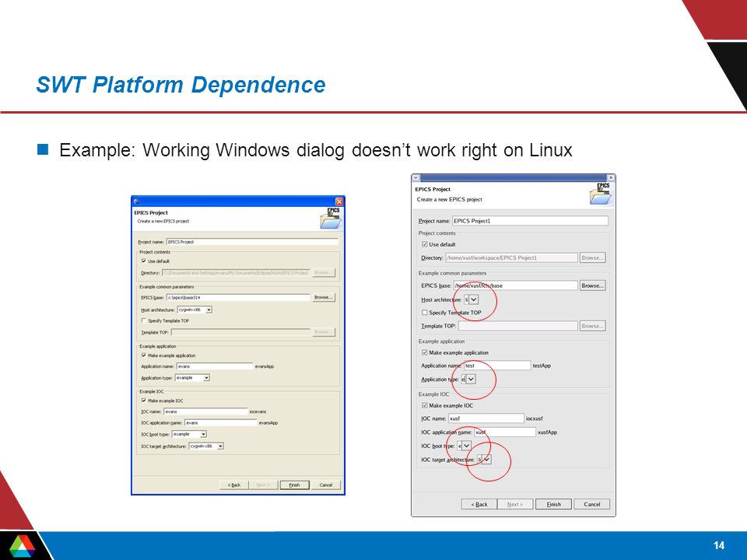Click Finish button in Windows dialog
The image size is (747, 560).
coord(294,485)
